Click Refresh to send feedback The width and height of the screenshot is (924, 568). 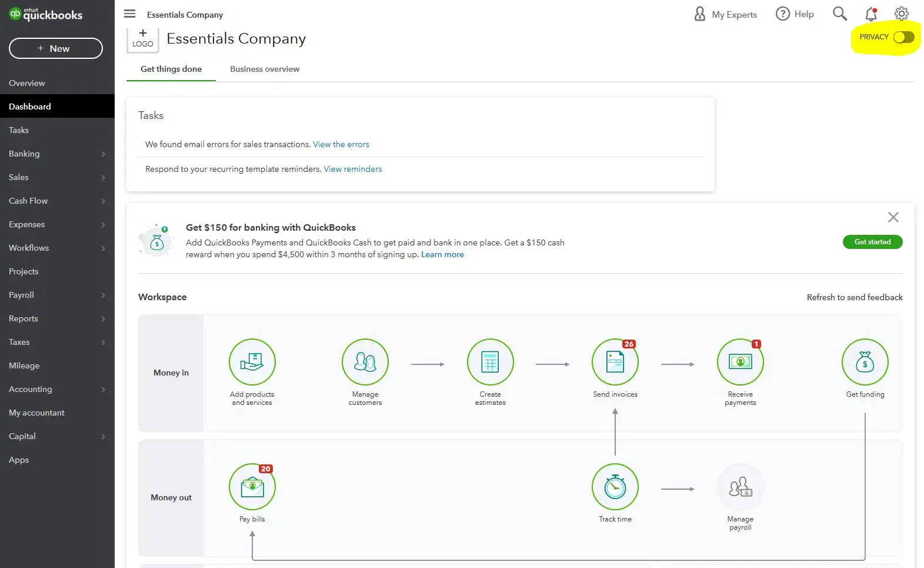point(855,297)
